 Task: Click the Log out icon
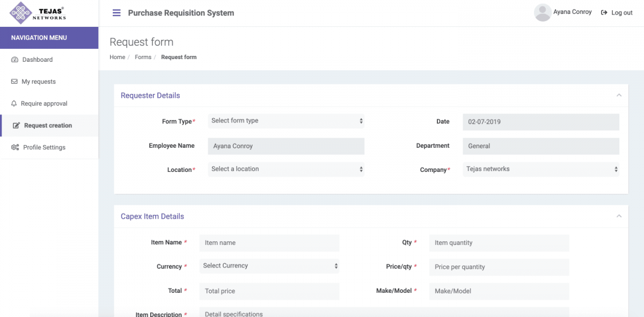point(603,12)
